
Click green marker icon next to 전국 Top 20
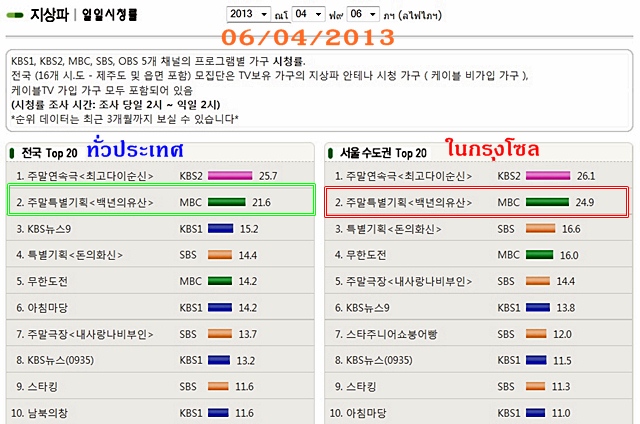tap(12, 153)
